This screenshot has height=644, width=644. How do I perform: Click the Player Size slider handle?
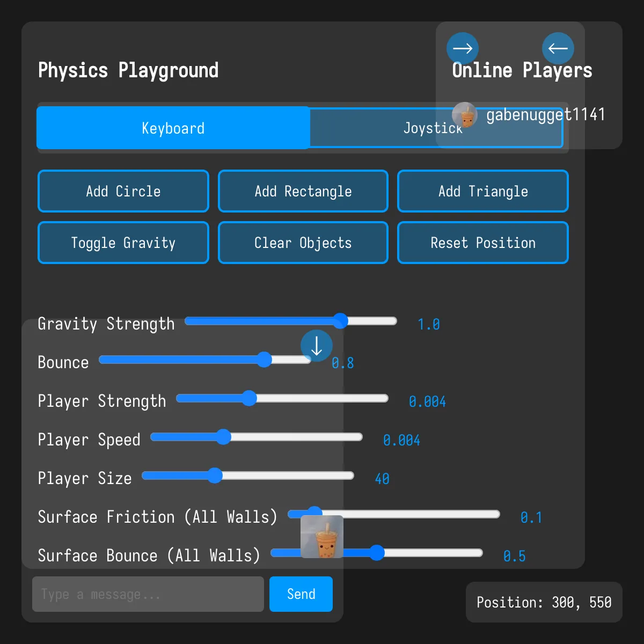tap(215, 475)
